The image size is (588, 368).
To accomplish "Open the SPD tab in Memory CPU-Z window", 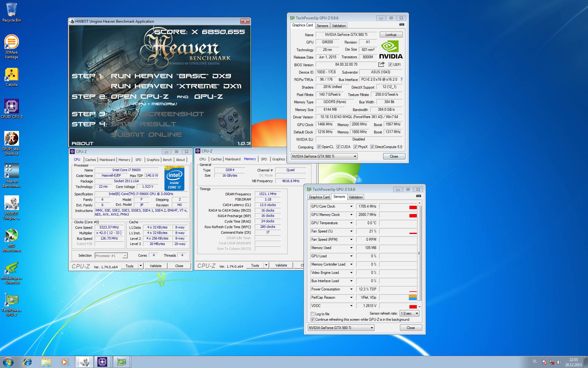I will click(x=264, y=159).
